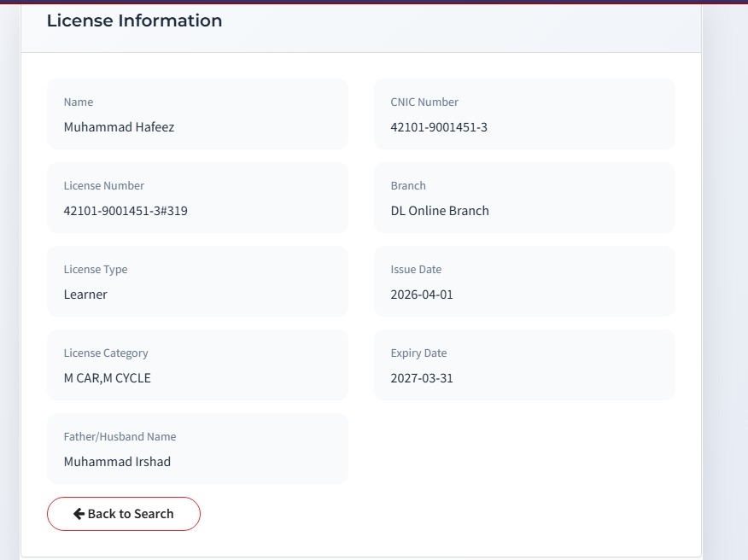The image size is (748, 560).
Task: Click the License Information heading
Action: [x=134, y=21]
